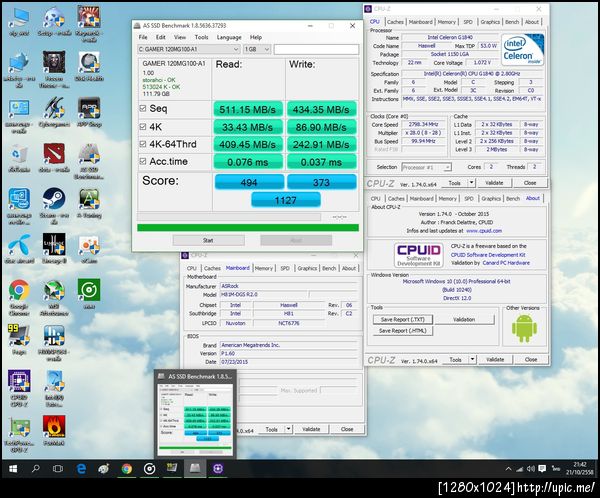Image resolution: width=600 pixels, height=498 pixels.
Task: Click the empty text field beside 1 GB dropdown
Action: coord(316,49)
